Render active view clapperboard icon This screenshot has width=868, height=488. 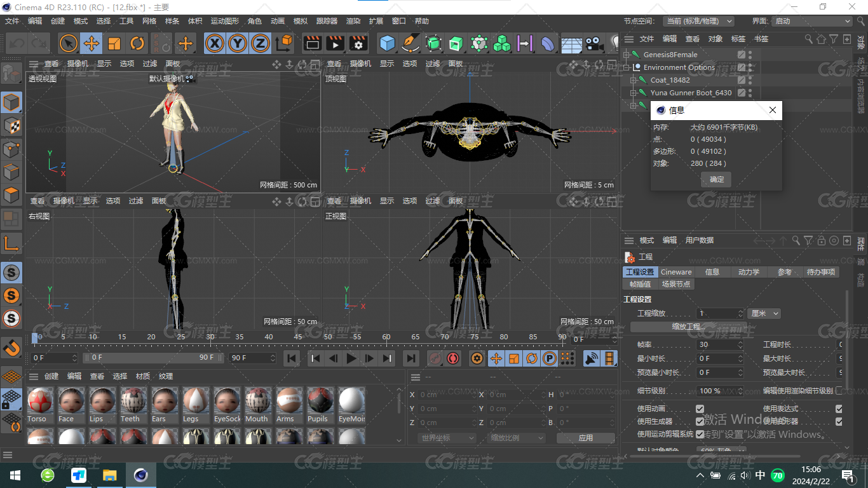(313, 43)
